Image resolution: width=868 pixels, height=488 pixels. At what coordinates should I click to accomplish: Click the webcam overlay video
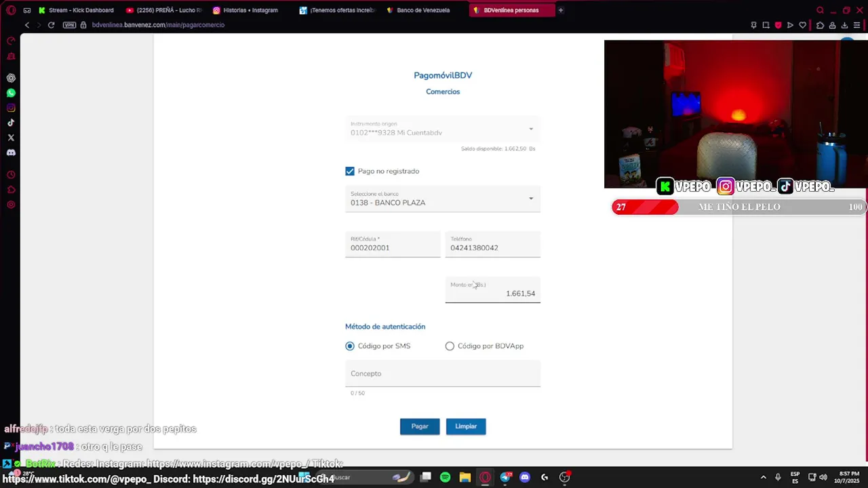click(x=736, y=114)
